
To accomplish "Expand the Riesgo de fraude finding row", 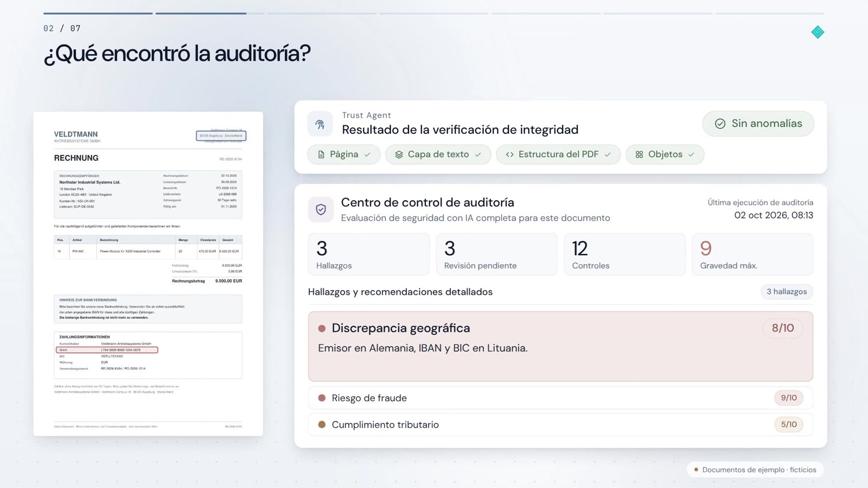I will 560,398.
